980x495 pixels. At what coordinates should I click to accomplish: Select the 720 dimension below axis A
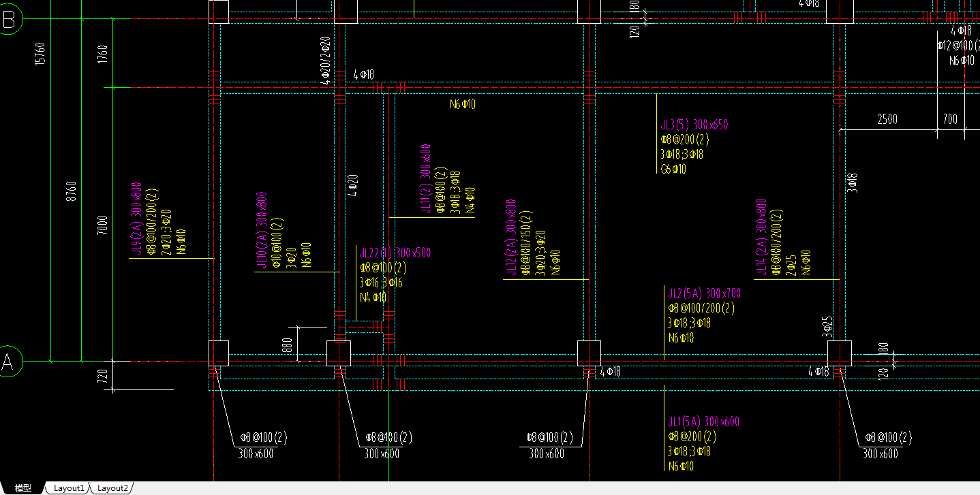click(103, 376)
